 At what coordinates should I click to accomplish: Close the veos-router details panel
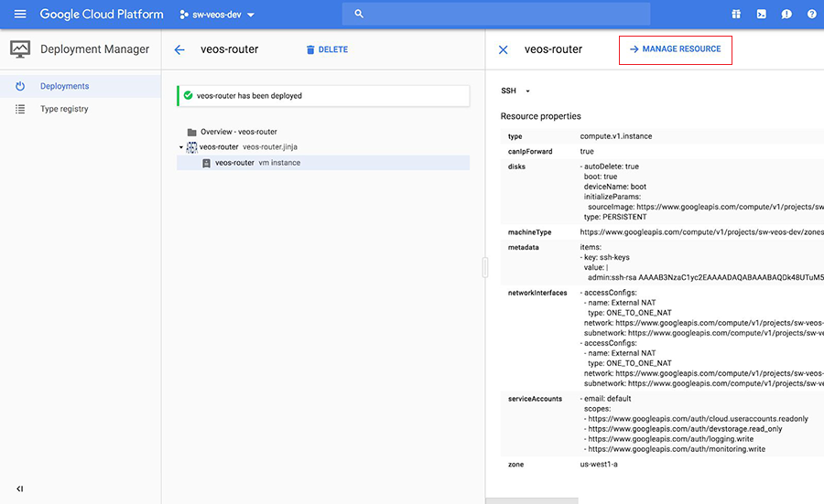(x=503, y=50)
